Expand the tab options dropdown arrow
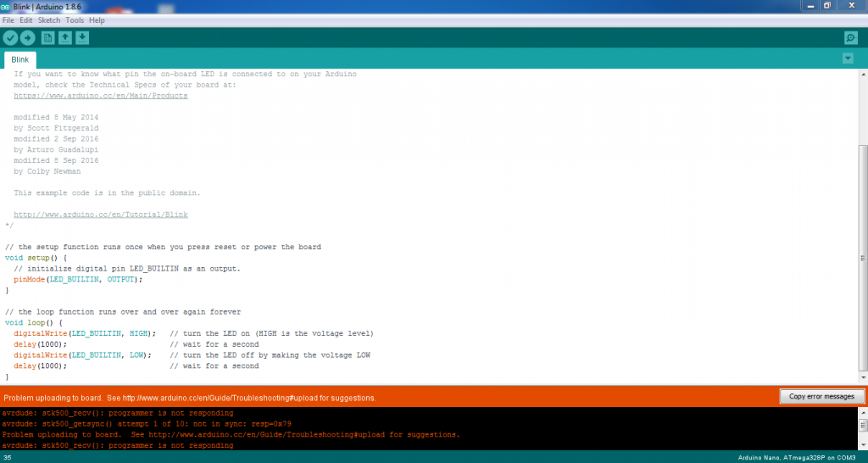This screenshot has width=868, height=463. [848, 59]
